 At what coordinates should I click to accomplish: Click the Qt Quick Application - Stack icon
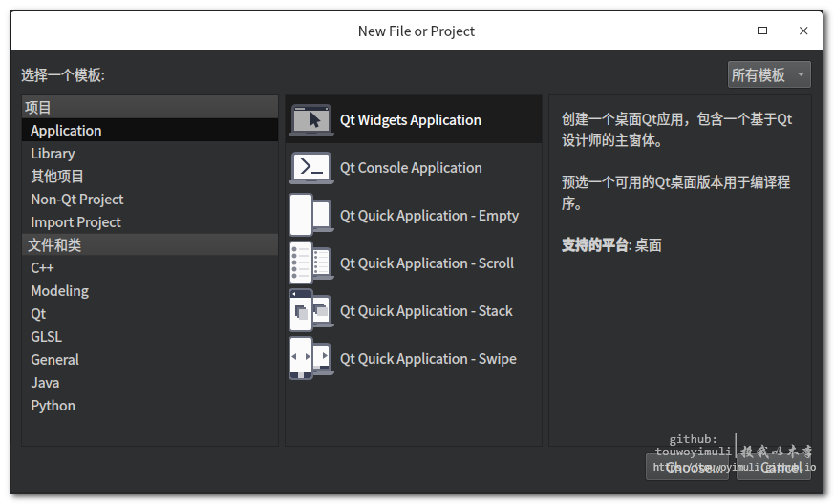[x=311, y=311]
